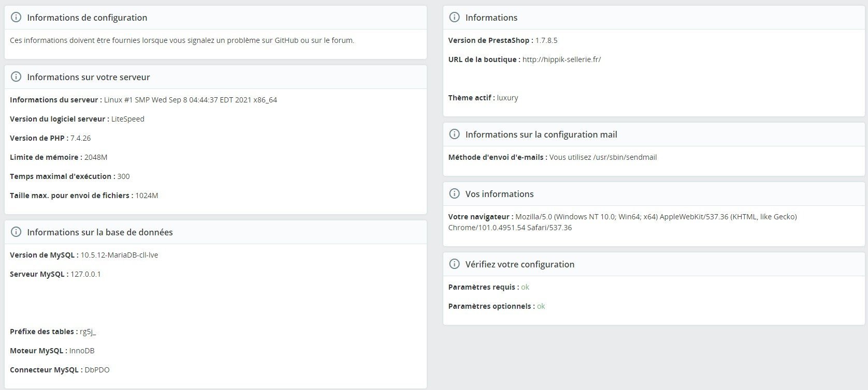The height and width of the screenshot is (390, 868).
Task: Click the Informations de configuration heading
Action: click(87, 18)
